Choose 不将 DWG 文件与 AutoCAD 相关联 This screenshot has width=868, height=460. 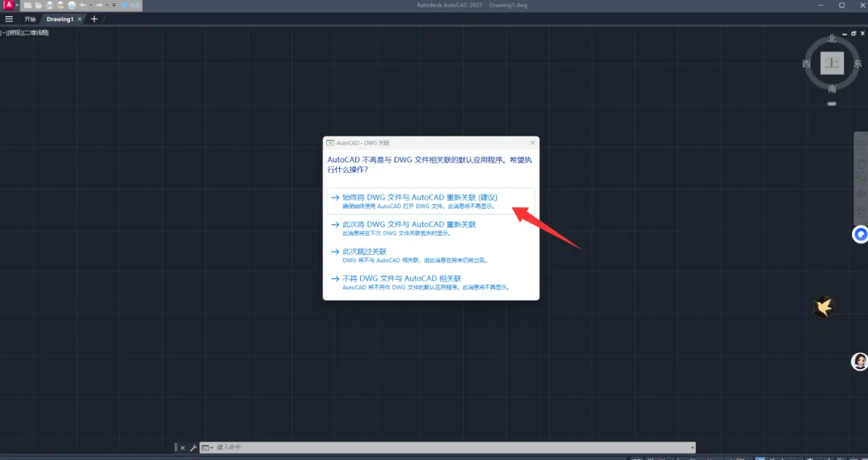pos(432,282)
